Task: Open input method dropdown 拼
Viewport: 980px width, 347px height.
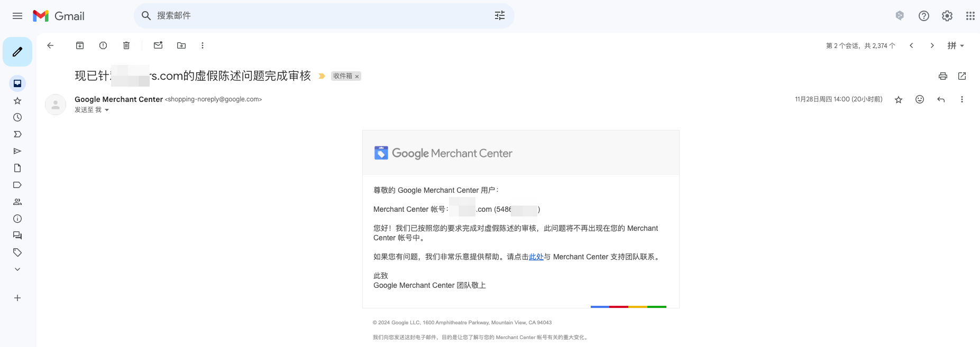Action: [x=956, y=45]
